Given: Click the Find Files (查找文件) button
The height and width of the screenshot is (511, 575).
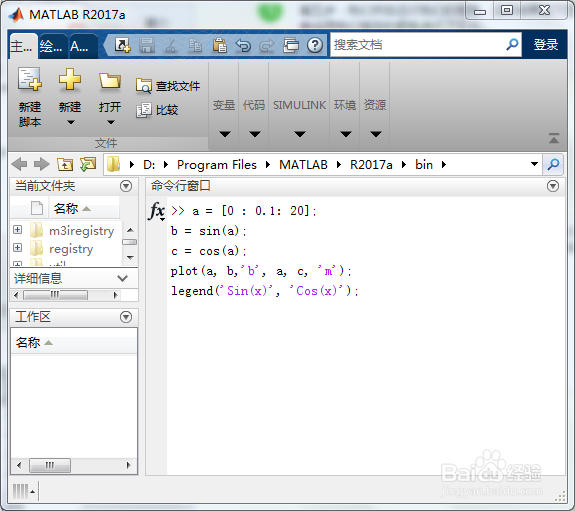Looking at the screenshot, I should [x=168, y=86].
